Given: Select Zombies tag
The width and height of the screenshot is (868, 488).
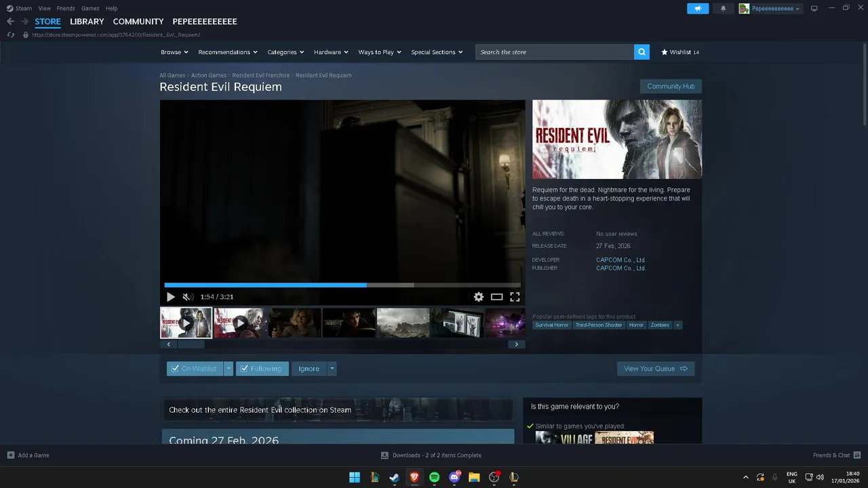Looking at the screenshot, I should (660, 325).
